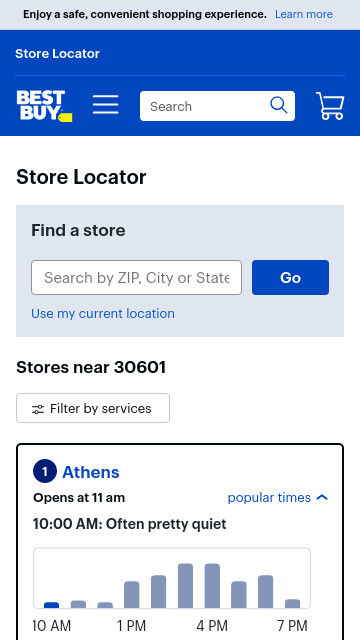Click the number 1 store marker badge
This screenshot has height=640, width=360.
(45, 472)
